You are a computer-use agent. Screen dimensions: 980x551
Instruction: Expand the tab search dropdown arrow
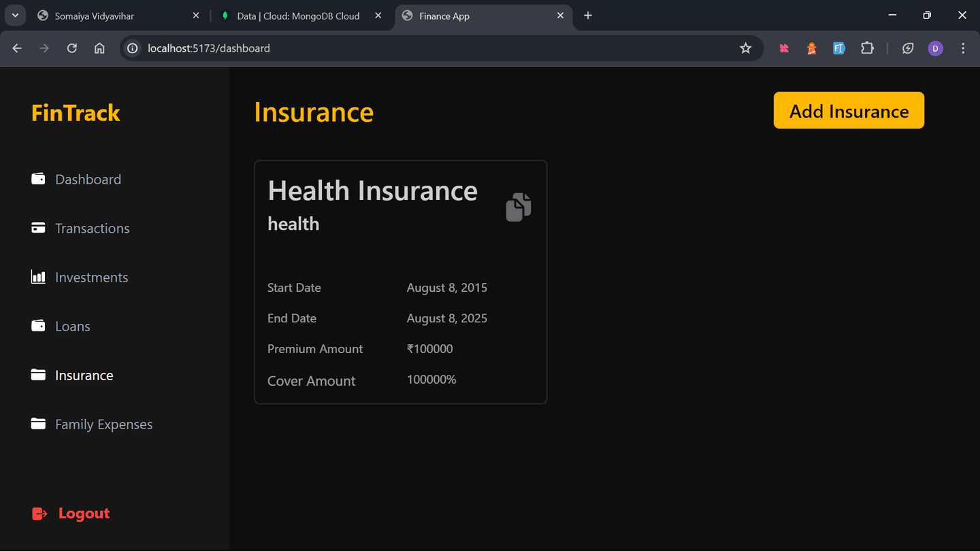15,16
